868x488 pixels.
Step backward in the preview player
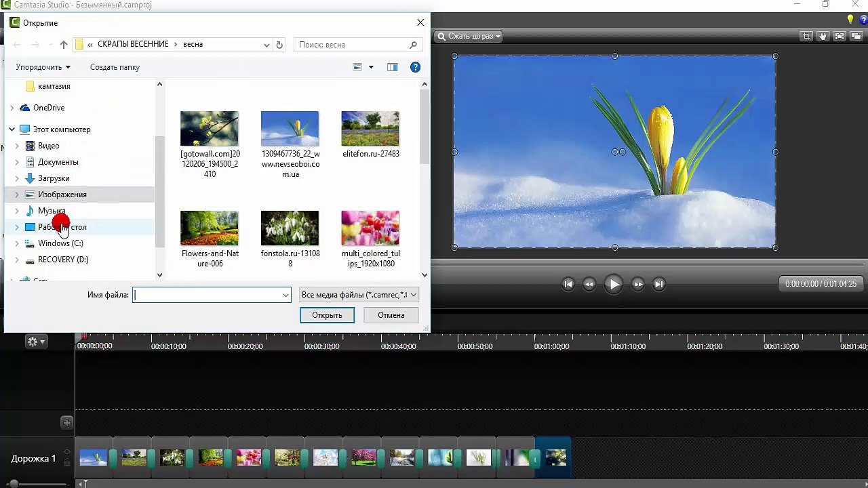[589, 285]
